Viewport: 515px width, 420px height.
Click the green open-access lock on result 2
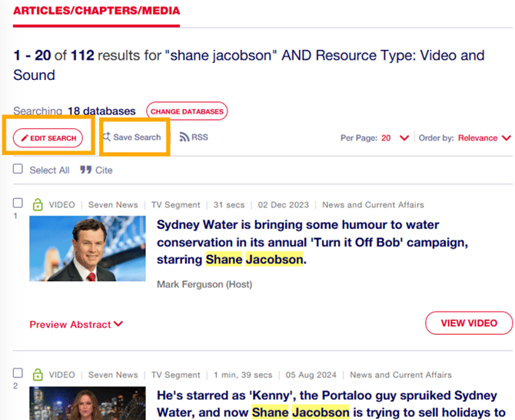click(x=37, y=375)
